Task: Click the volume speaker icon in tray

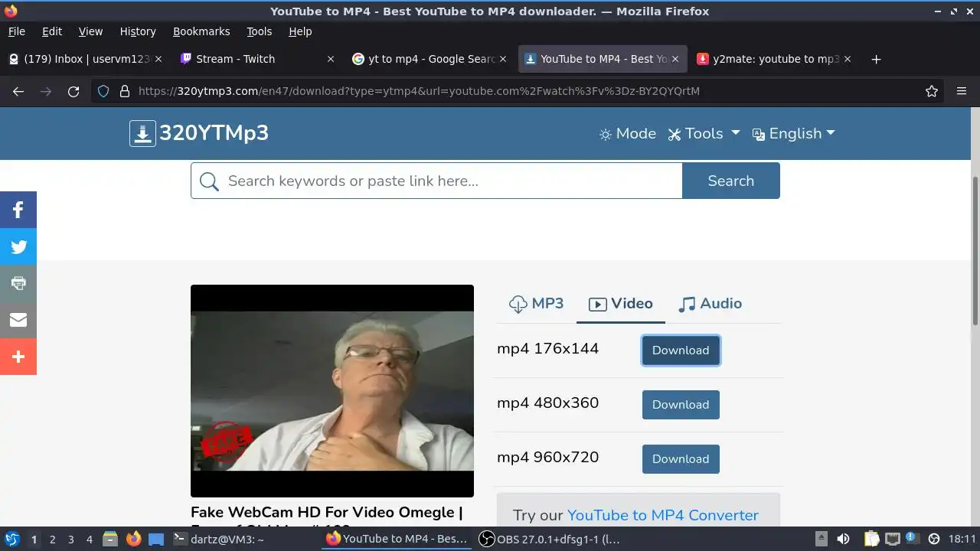Action: click(x=843, y=539)
